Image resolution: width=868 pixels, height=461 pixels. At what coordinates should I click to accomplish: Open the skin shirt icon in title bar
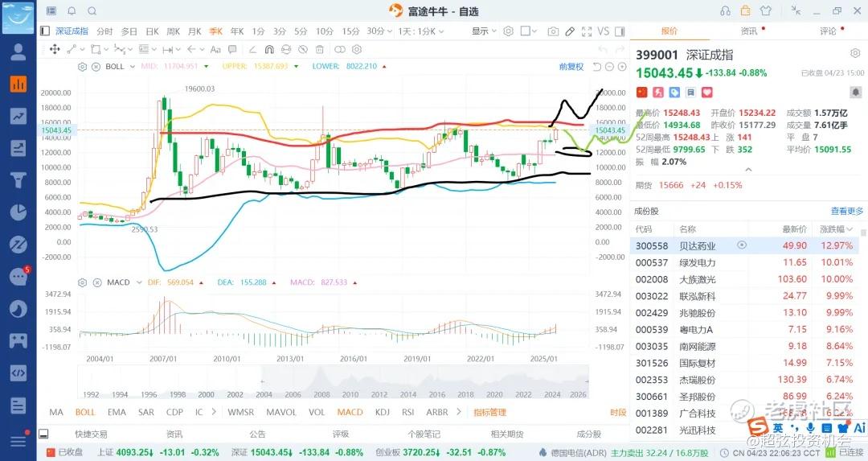(766, 10)
